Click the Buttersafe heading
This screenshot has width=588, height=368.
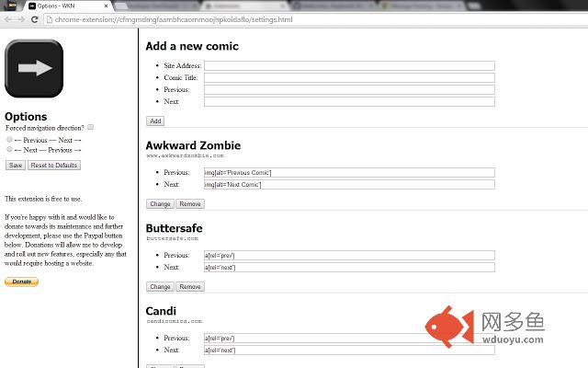174,228
